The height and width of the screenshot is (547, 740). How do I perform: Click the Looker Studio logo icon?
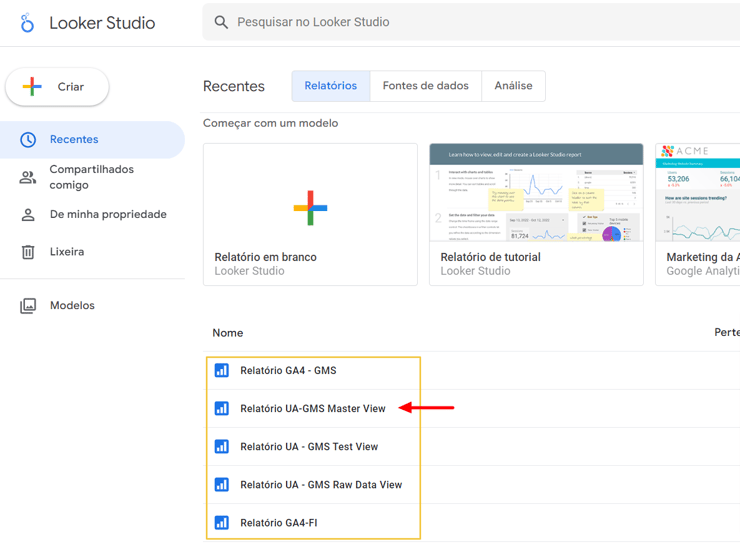[x=27, y=23]
